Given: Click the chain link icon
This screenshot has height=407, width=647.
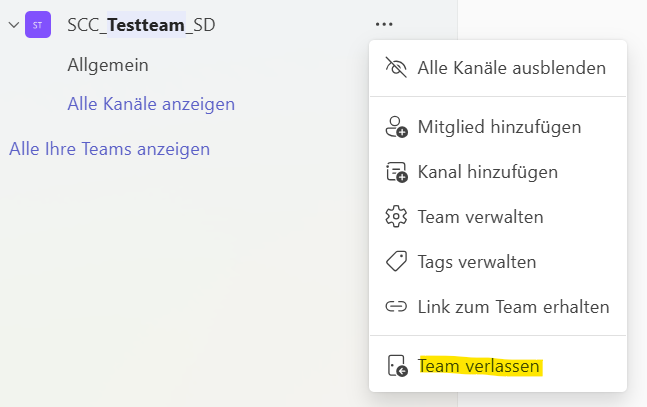Looking at the screenshot, I should (397, 307).
